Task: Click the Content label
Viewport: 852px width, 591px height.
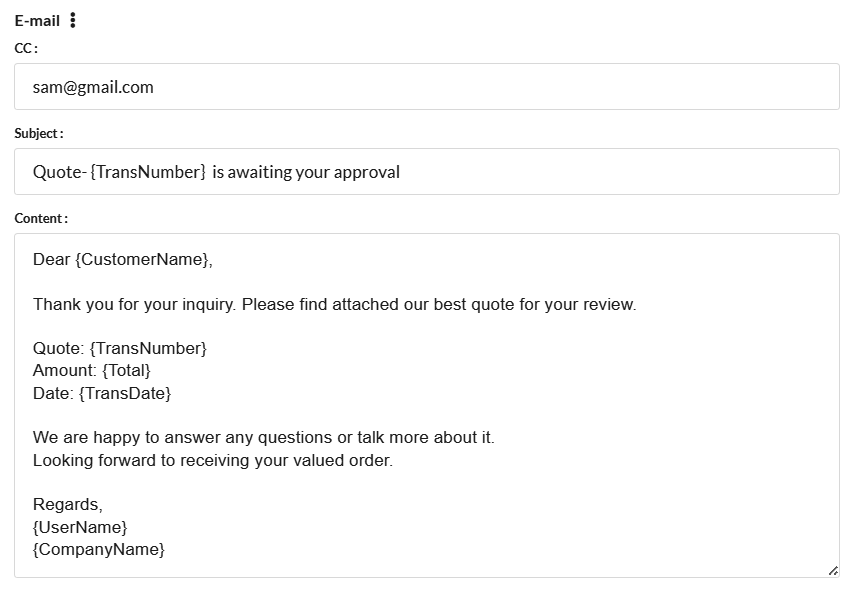Action: [x=41, y=218]
